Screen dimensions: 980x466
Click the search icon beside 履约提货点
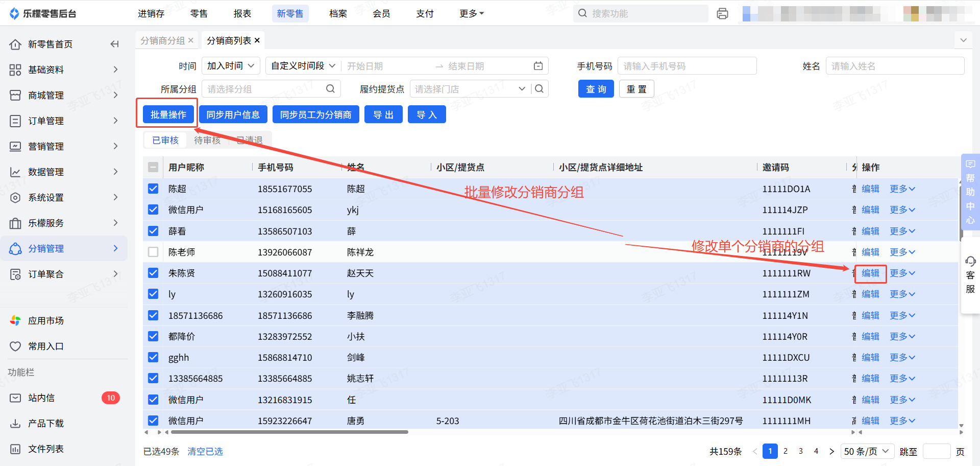(539, 89)
